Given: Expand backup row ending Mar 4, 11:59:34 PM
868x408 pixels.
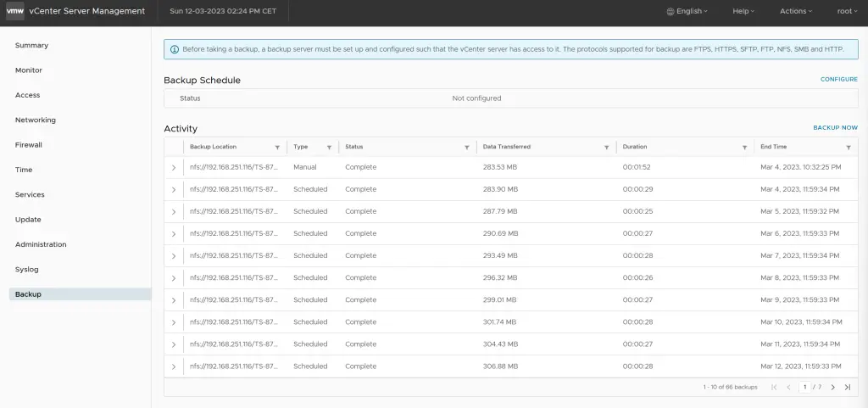Looking at the screenshot, I should (x=173, y=189).
